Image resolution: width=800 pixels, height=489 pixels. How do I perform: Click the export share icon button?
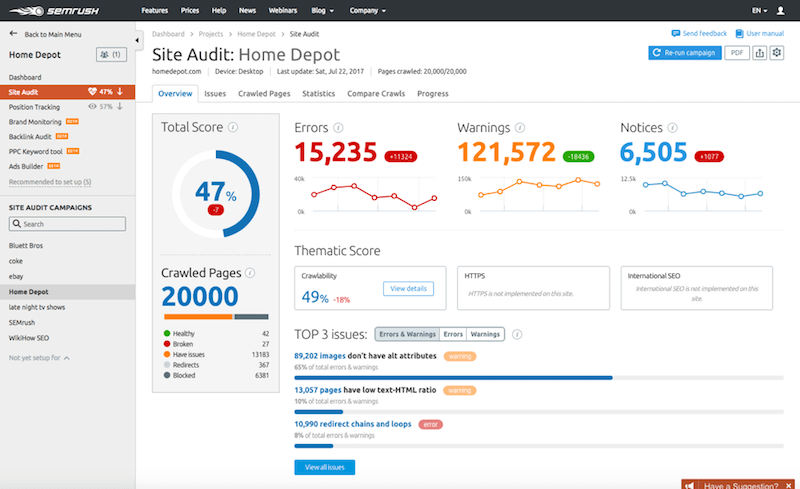coord(760,52)
